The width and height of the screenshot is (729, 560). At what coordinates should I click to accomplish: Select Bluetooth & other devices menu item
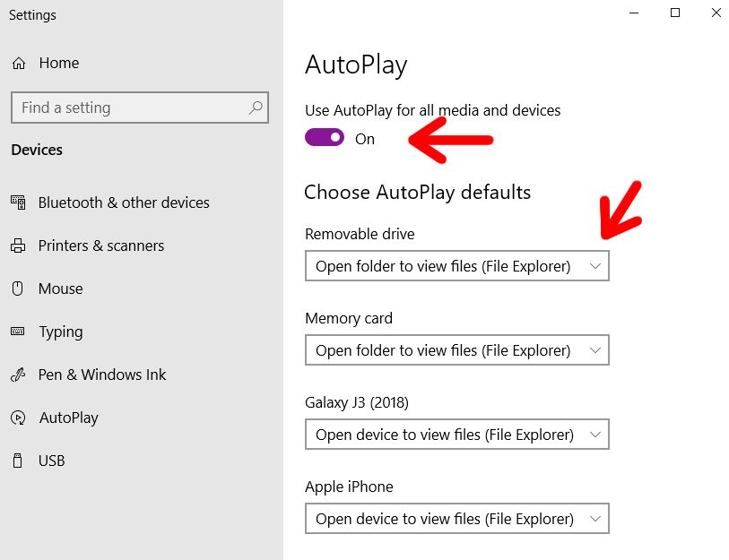click(124, 202)
